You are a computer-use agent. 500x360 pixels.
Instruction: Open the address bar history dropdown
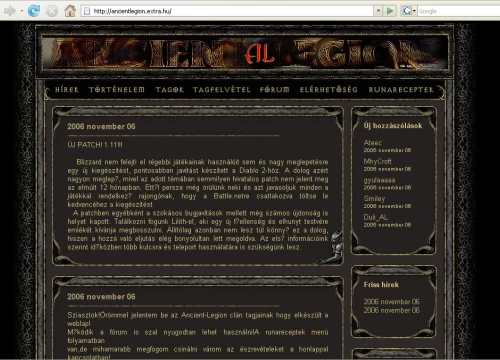(378, 11)
